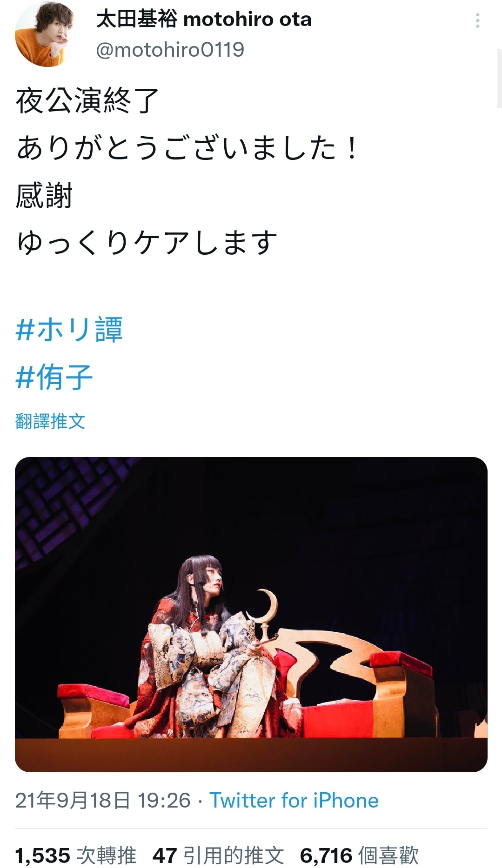The height and width of the screenshot is (868, 502).
Task: Click the scrollbar on the right edge
Action: [499, 78]
